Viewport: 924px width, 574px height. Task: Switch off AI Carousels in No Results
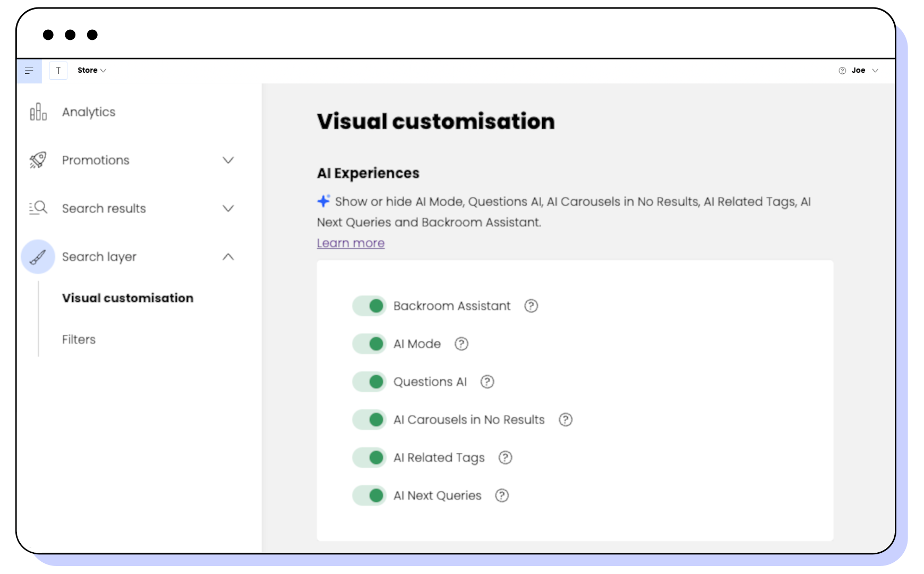tap(369, 420)
